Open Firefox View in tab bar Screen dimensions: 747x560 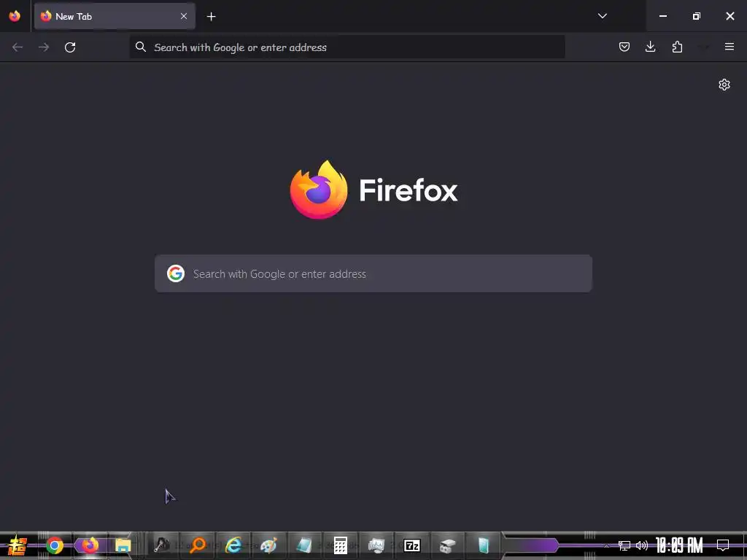point(15,16)
